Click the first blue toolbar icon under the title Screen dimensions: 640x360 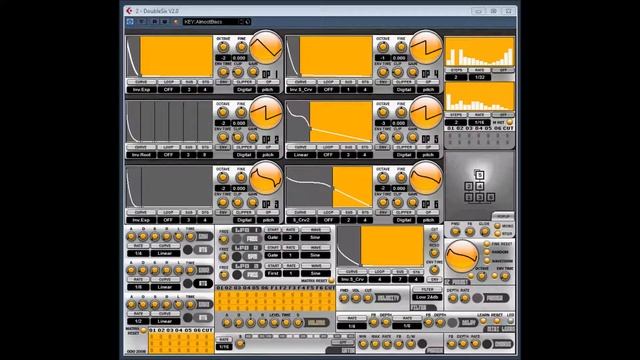point(130,22)
